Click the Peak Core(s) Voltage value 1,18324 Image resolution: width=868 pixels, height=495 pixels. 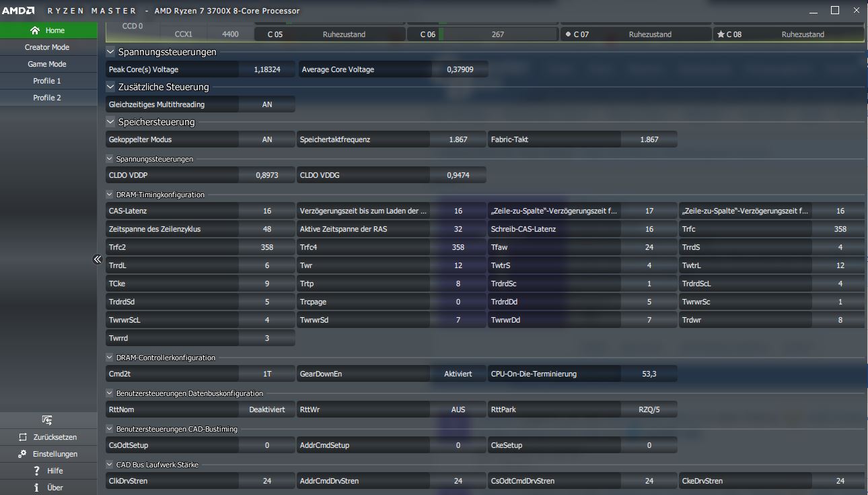(267, 69)
